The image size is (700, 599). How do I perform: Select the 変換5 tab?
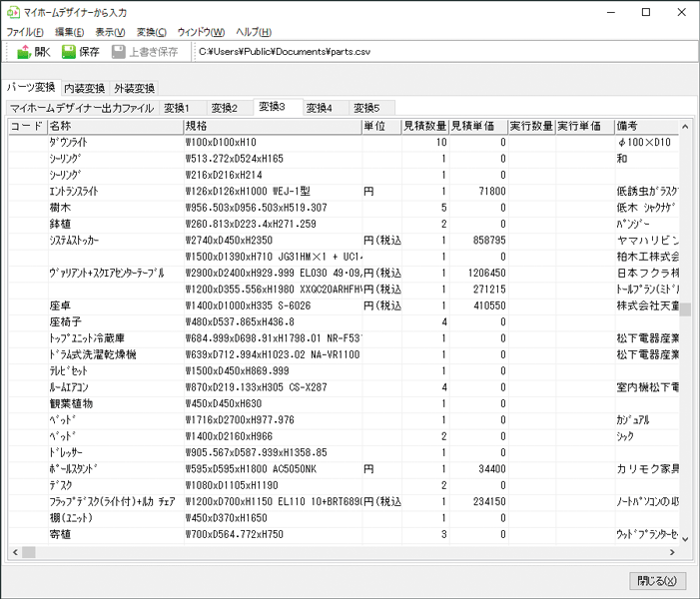coord(366,108)
